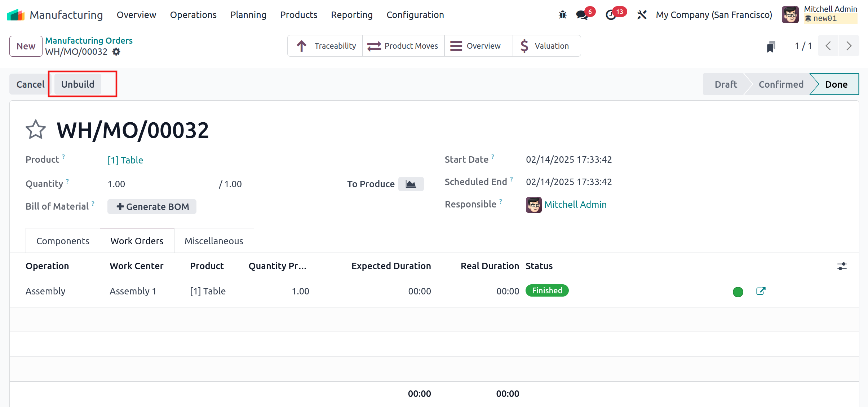Screen dimensions: 868x407
Task: Go to next record arrow
Action: pos(849,46)
